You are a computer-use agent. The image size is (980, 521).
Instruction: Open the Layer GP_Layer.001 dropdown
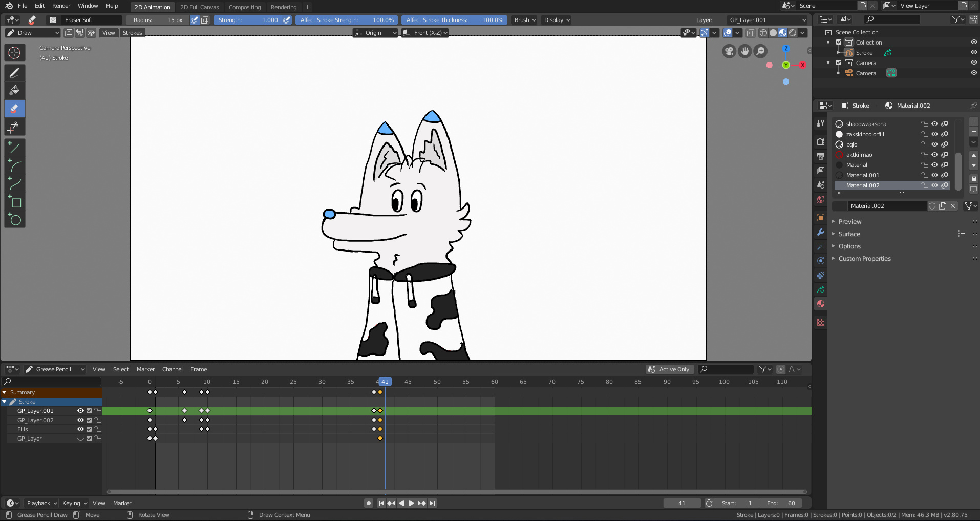pos(766,20)
